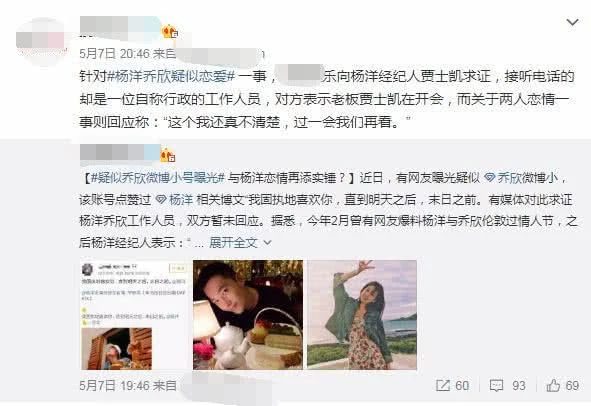
Task: Click the diamond icon before 乔欣
Action: tap(490, 178)
